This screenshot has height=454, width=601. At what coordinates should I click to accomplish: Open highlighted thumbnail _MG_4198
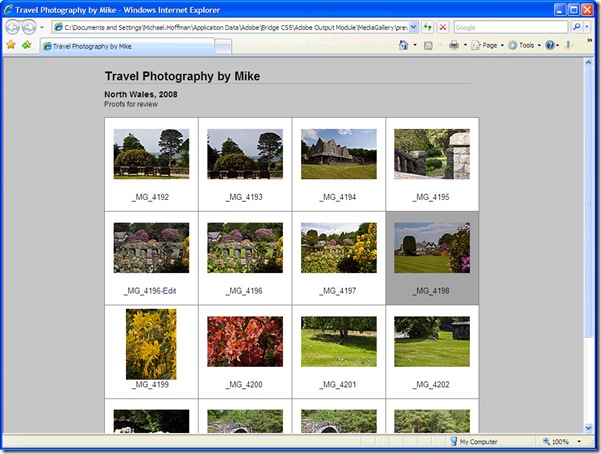coord(432,248)
